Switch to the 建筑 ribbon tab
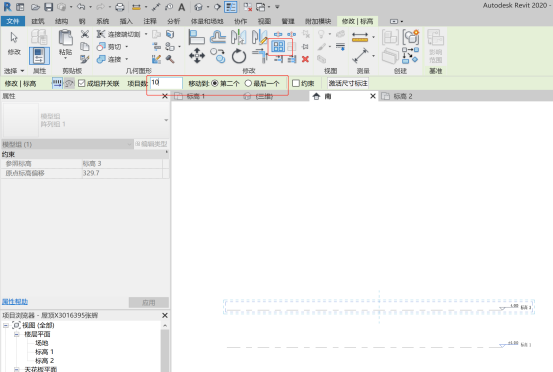 [38, 21]
